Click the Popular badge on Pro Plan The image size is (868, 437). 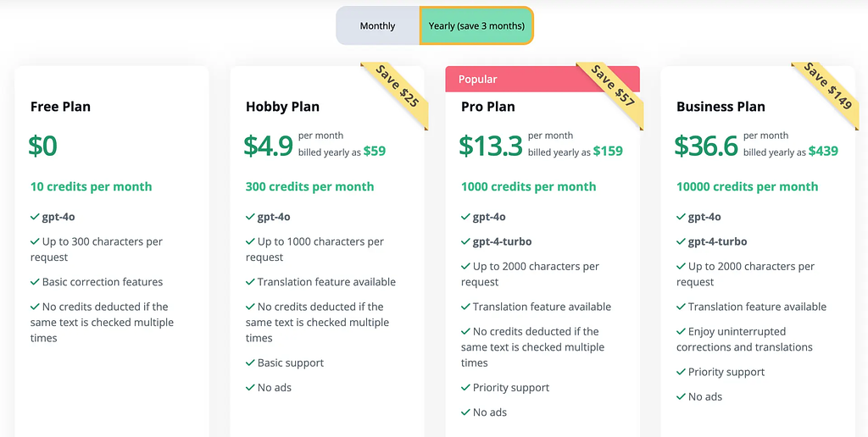(x=478, y=80)
